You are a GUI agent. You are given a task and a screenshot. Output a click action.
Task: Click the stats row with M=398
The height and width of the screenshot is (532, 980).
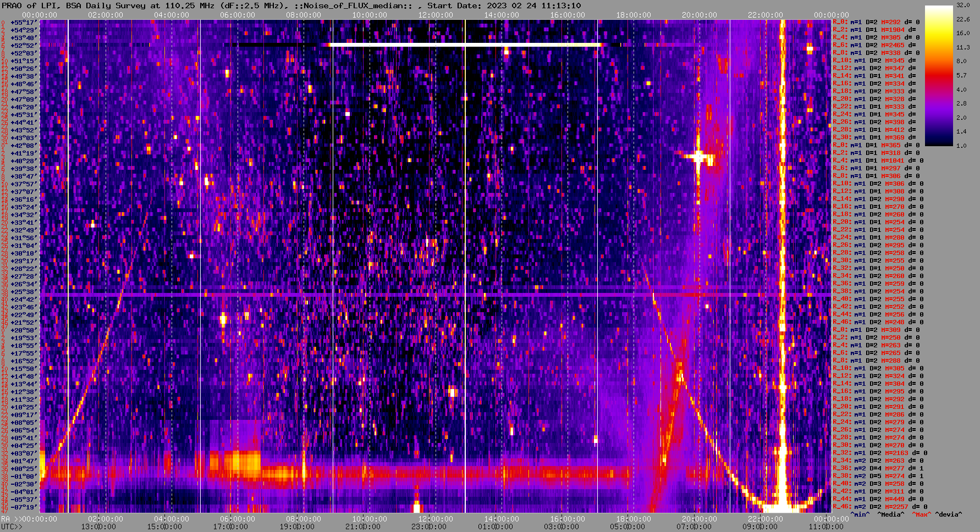[x=874, y=122]
